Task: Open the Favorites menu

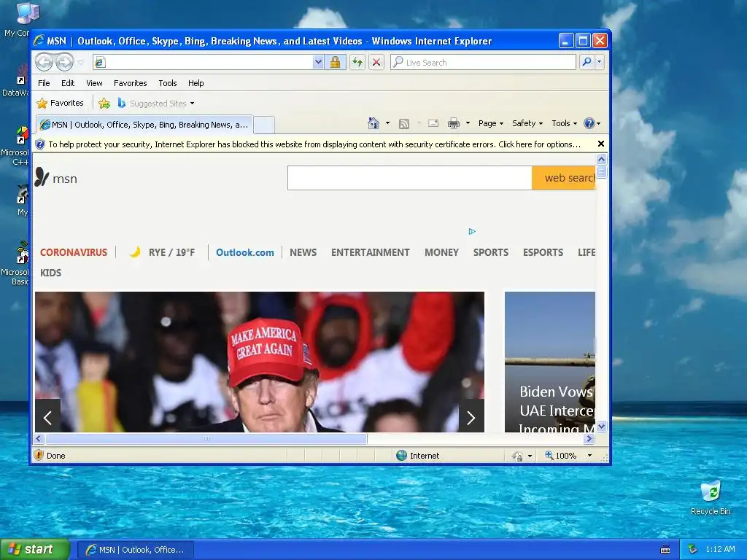Action: [x=130, y=83]
